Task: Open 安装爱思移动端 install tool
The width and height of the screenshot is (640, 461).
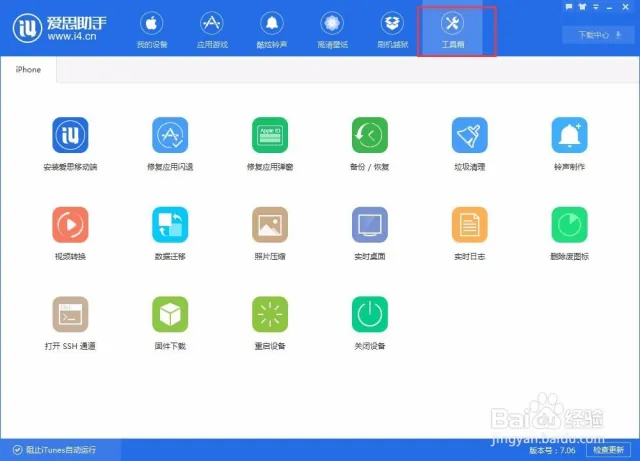Action: click(x=70, y=135)
